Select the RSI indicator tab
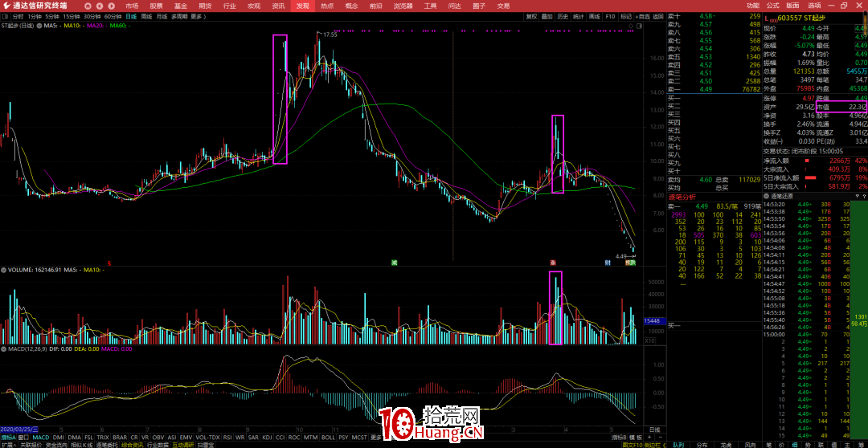This screenshot has width=868, height=448. tap(227, 437)
